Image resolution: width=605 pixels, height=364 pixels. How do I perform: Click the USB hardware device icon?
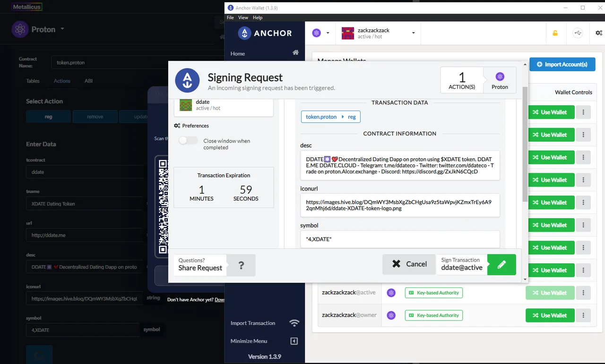(x=577, y=33)
